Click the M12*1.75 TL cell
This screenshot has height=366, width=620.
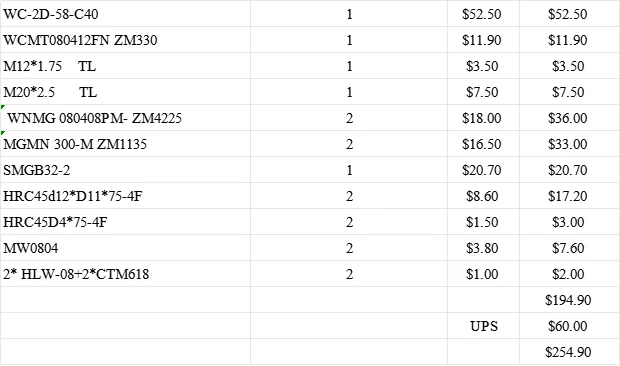125,66
